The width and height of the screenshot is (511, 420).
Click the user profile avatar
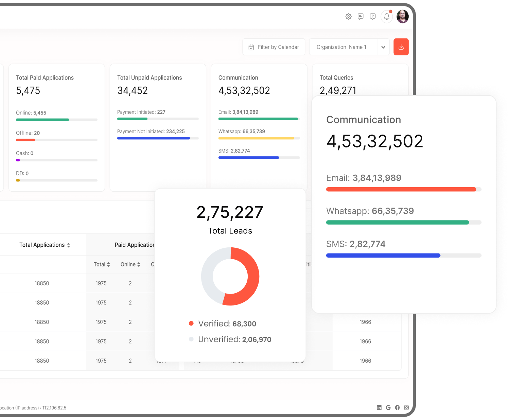[x=403, y=17]
